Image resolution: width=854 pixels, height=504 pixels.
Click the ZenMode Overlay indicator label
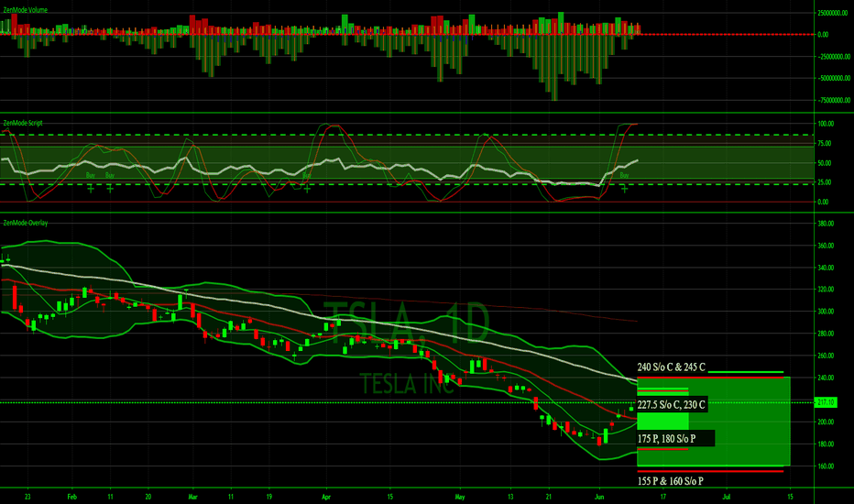[x=25, y=223]
